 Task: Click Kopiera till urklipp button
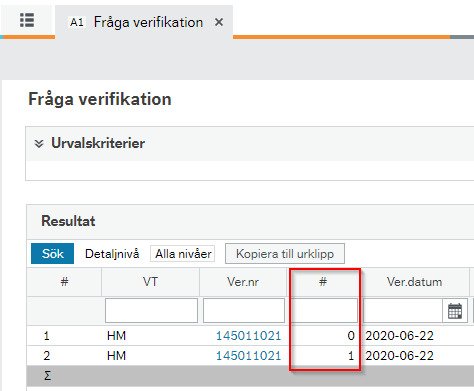click(x=285, y=254)
